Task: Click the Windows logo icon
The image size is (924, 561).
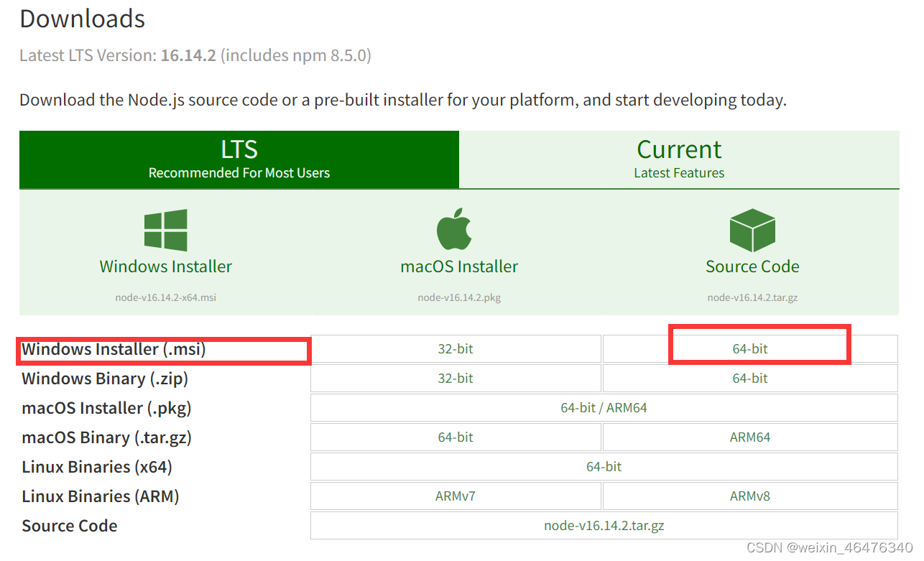Action: (x=166, y=230)
